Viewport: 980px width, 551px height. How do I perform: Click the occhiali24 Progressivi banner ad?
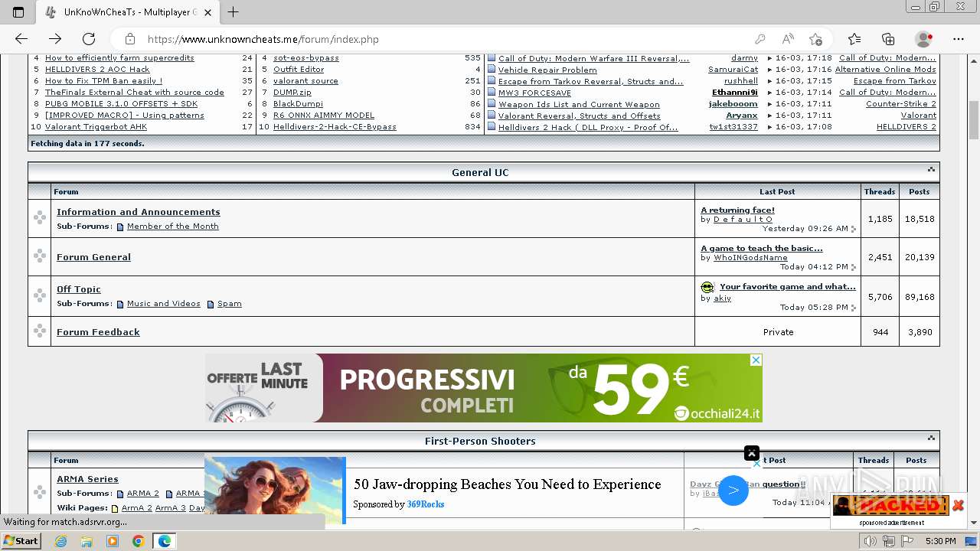coord(483,388)
